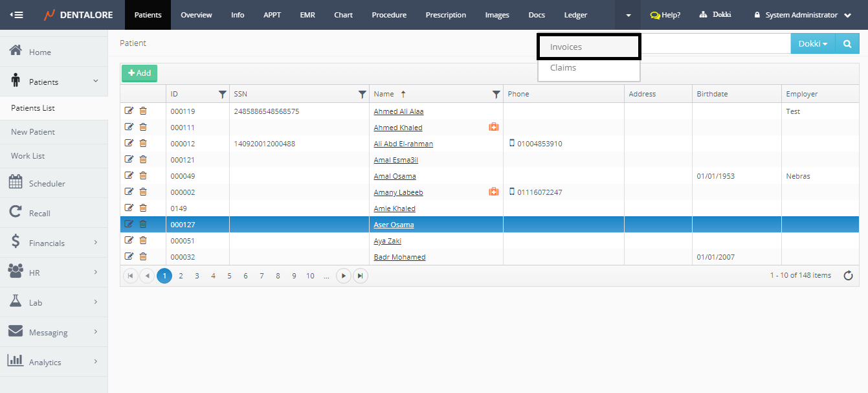Click the refresh icon below the grid

848,276
